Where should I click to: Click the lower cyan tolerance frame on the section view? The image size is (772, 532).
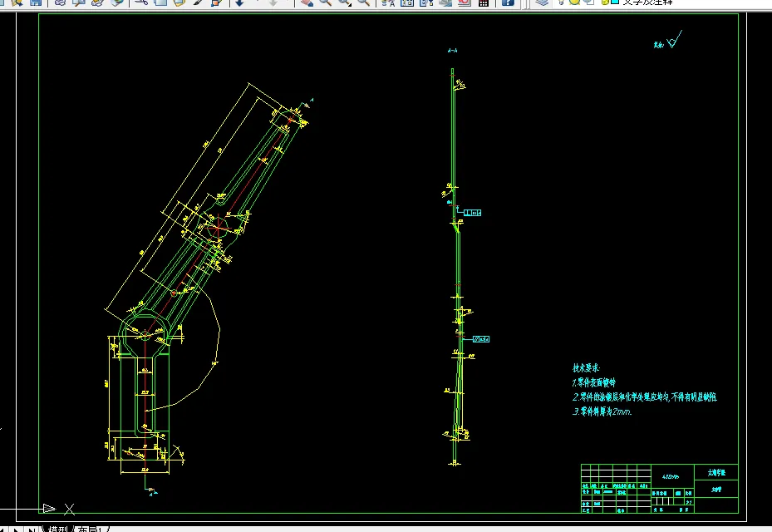point(481,339)
